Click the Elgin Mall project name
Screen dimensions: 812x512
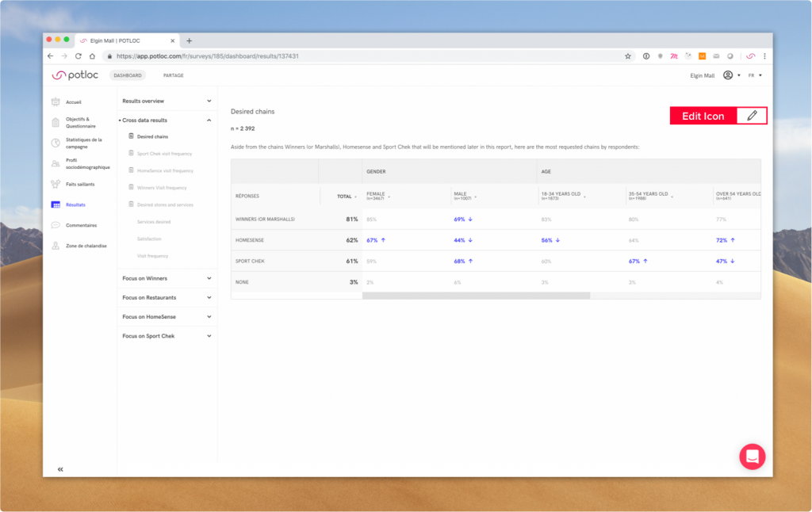point(703,75)
